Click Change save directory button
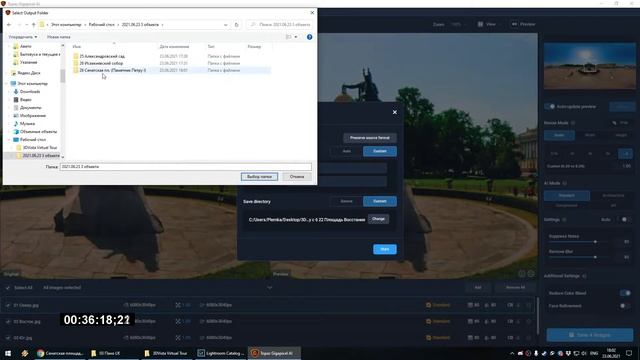The width and height of the screenshot is (640, 360). pyautogui.click(x=378, y=219)
